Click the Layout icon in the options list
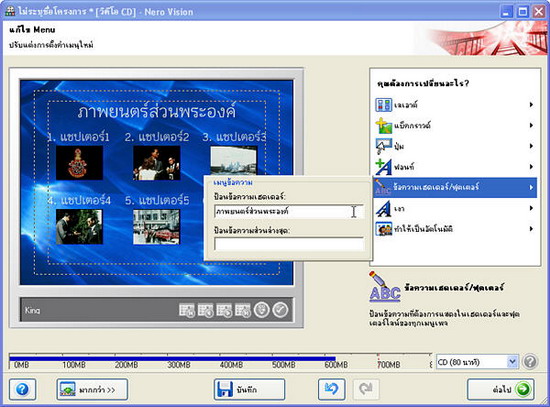 [383, 105]
